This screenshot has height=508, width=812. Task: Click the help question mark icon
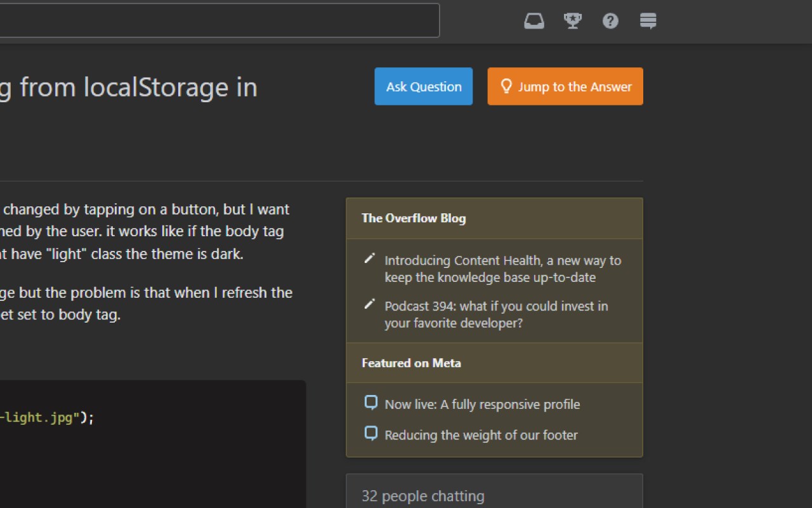coord(610,22)
